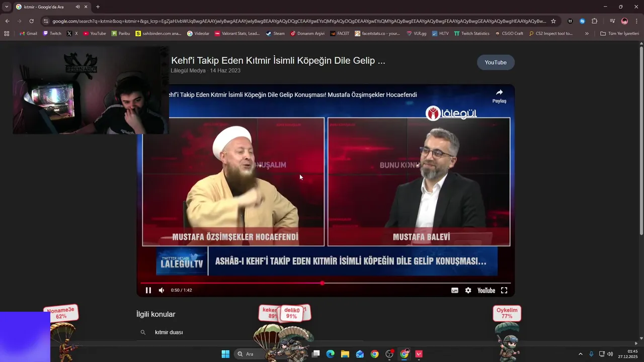Open OBS Studio from taskbar
This screenshot has height=362, width=644.
(389, 354)
